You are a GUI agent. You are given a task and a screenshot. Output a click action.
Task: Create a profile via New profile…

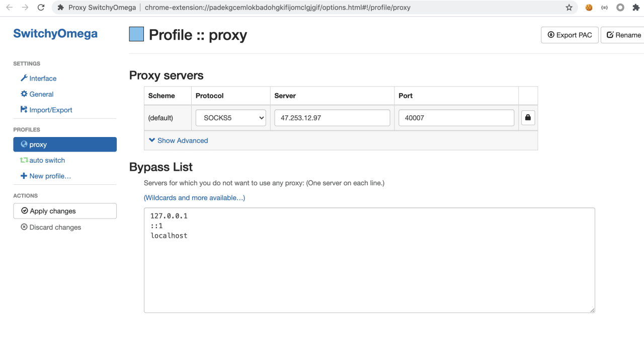click(46, 176)
